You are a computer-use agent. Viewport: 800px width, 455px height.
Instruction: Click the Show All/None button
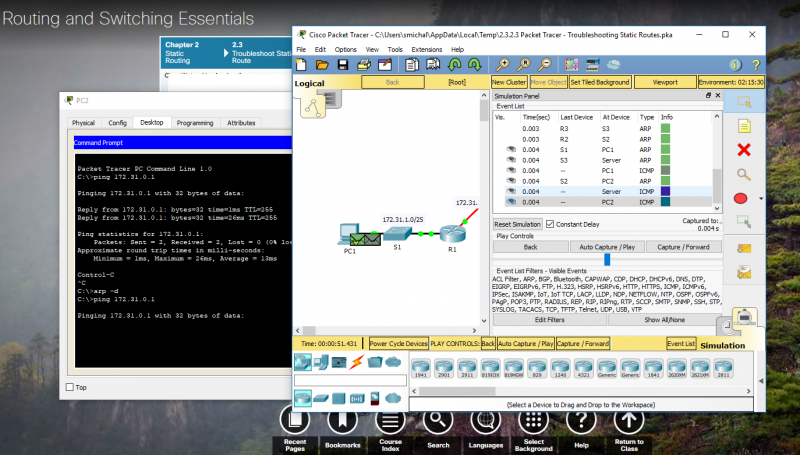(664, 320)
